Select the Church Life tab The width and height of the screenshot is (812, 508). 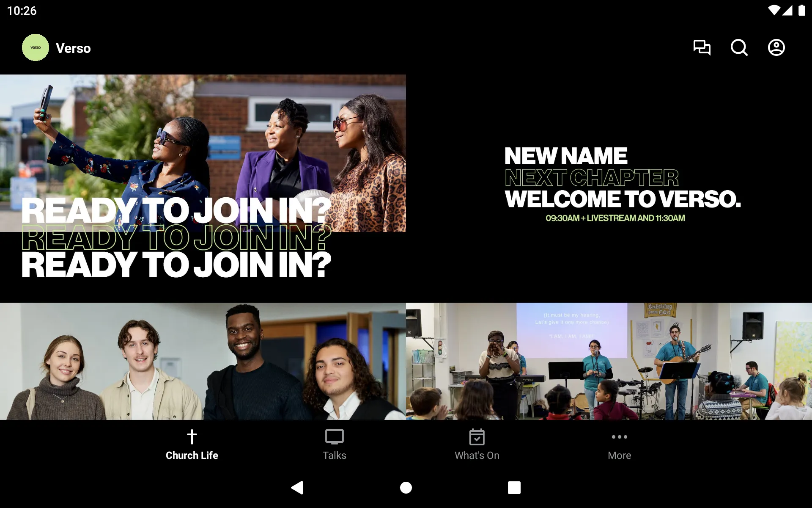[x=192, y=444]
